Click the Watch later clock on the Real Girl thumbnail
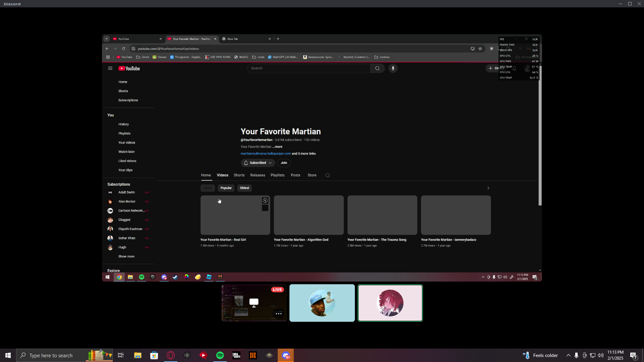Viewport: 644px width, 362px height. point(265,200)
